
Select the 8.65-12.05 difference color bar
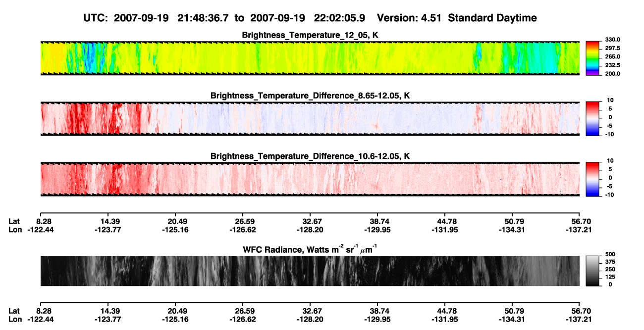coord(592,117)
